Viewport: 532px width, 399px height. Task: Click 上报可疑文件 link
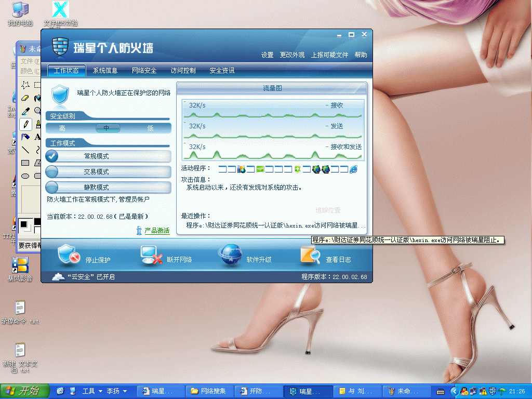330,55
